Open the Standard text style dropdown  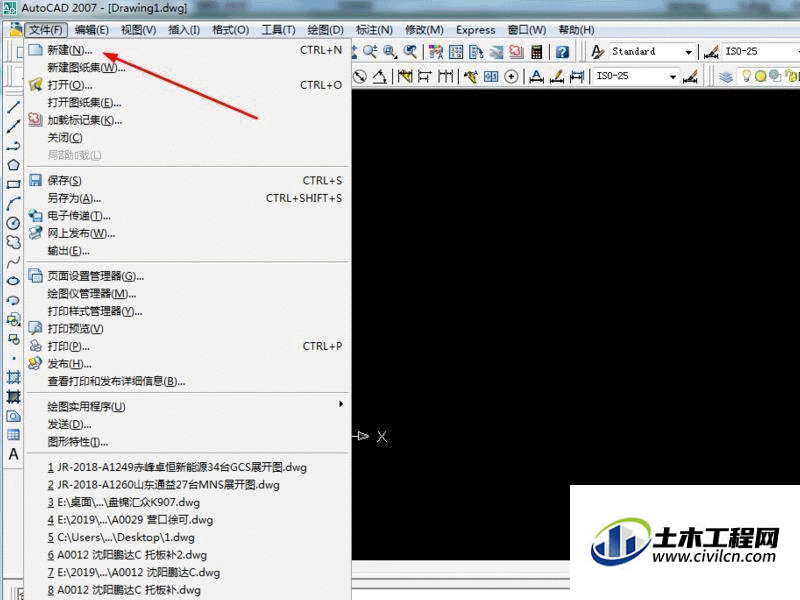pyautogui.click(x=688, y=52)
